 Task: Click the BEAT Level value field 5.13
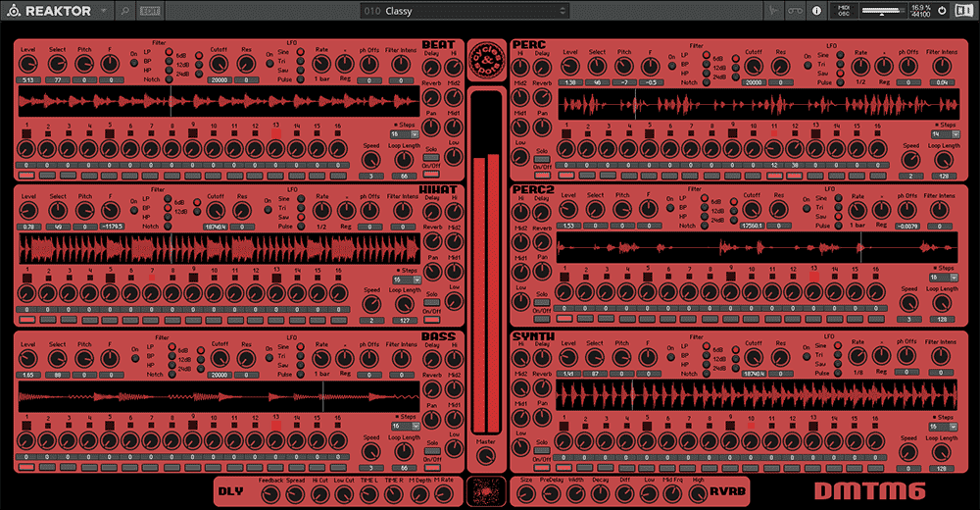[28, 80]
